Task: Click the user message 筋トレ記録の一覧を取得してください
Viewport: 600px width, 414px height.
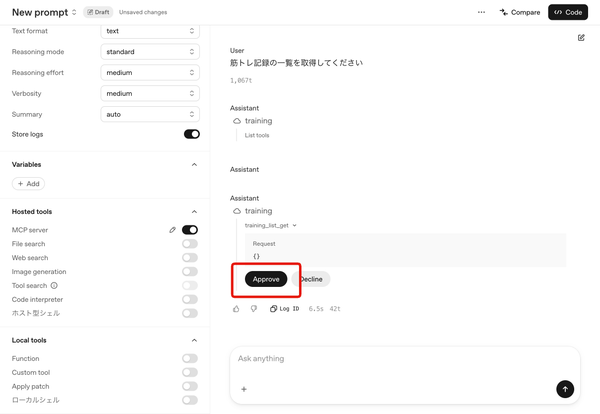Action: click(x=297, y=63)
